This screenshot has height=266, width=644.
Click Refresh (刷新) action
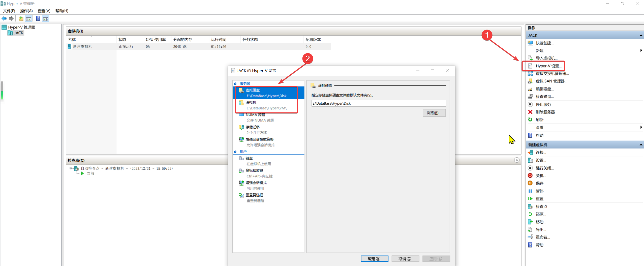[x=539, y=120]
